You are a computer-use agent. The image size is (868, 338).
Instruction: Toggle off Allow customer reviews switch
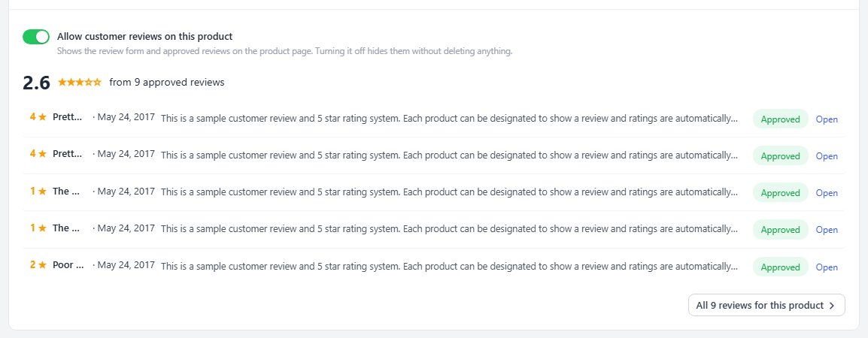point(36,37)
